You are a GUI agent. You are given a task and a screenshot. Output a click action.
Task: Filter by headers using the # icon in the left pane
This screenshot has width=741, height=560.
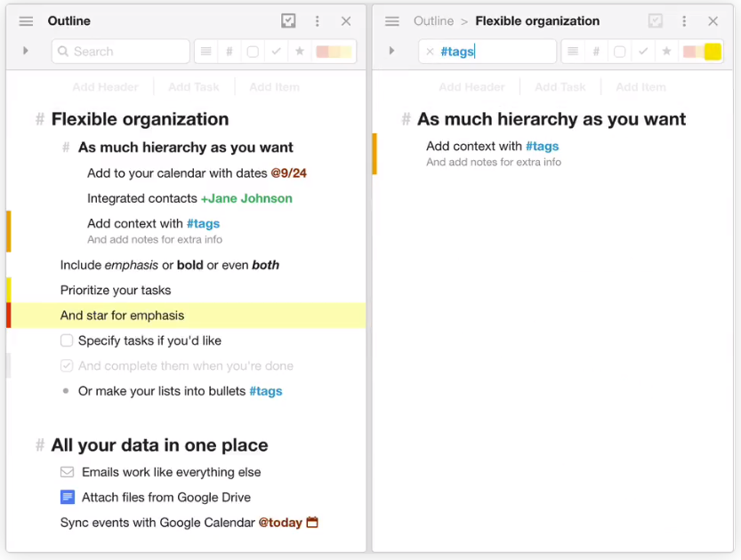tap(230, 52)
